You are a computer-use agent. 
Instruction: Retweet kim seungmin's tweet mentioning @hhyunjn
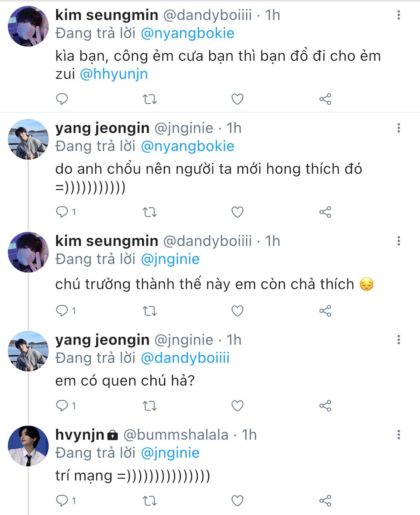(x=150, y=99)
